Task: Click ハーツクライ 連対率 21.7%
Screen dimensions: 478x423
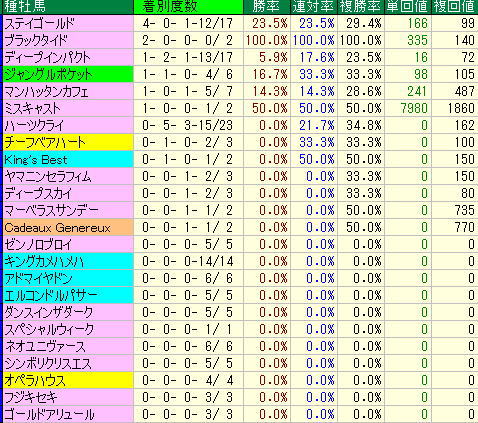Action: point(317,125)
